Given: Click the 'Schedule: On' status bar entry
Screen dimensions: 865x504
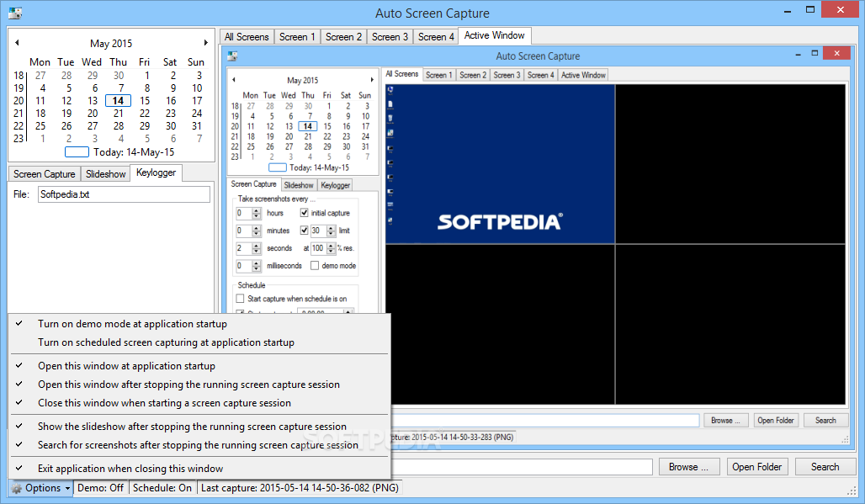Looking at the screenshot, I should click(x=162, y=488).
